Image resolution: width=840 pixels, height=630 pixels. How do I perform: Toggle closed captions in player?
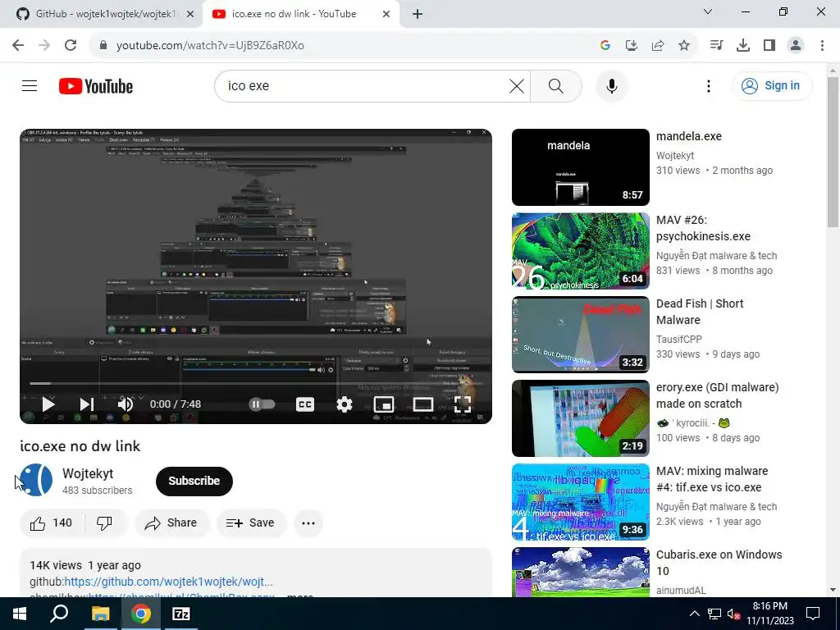point(305,404)
